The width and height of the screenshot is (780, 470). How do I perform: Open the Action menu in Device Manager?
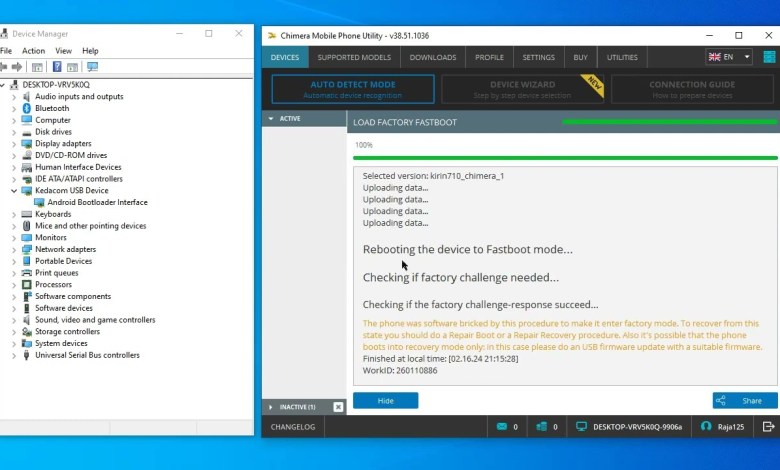[33, 51]
